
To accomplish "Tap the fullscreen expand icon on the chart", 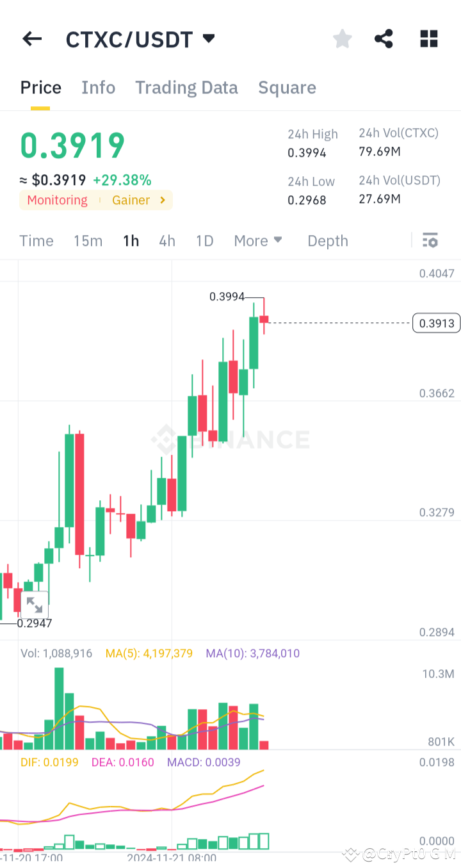I will click(x=35, y=604).
